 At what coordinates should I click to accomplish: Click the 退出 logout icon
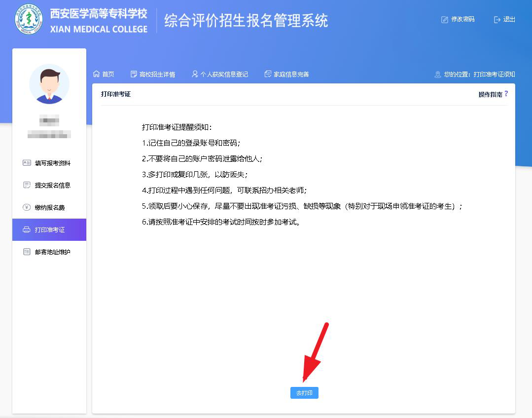[x=497, y=20]
